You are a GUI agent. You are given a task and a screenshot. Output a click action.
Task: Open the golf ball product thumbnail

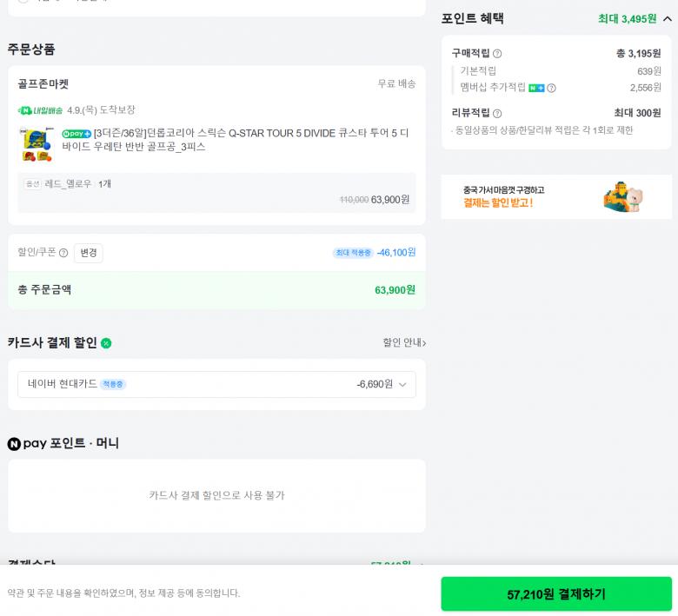point(37,144)
